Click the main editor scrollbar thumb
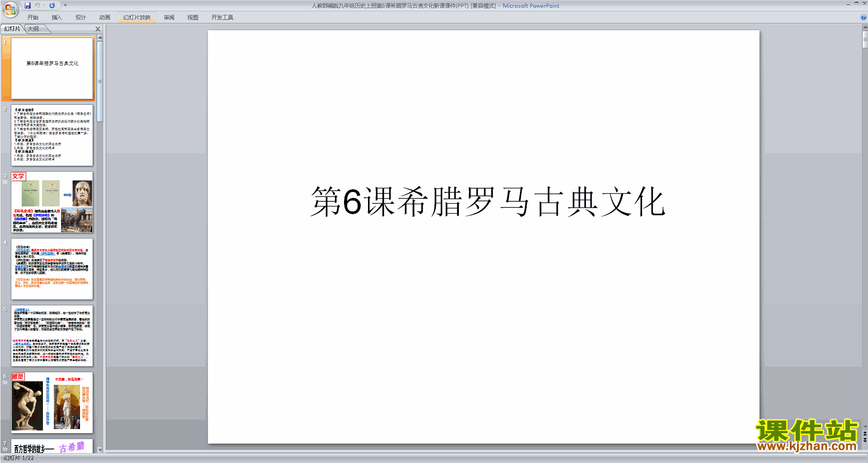 tap(865, 39)
